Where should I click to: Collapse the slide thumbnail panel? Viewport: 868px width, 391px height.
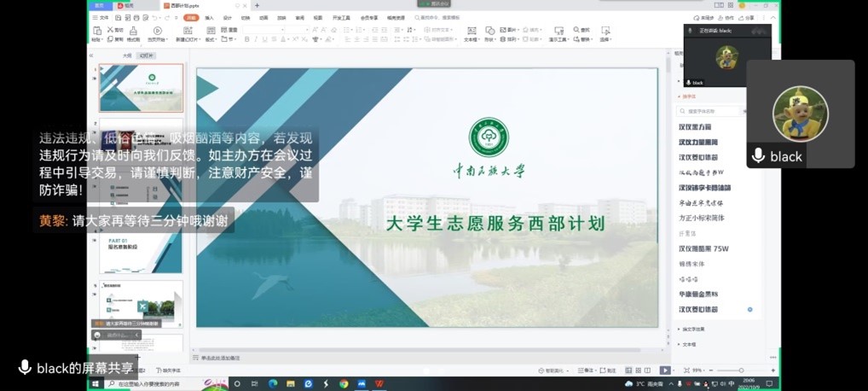tap(91, 55)
